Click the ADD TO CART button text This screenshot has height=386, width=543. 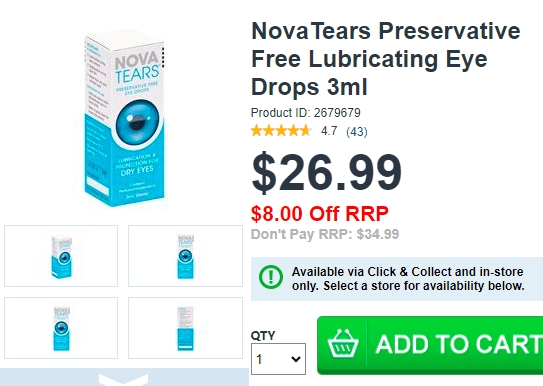[x=459, y=344]
